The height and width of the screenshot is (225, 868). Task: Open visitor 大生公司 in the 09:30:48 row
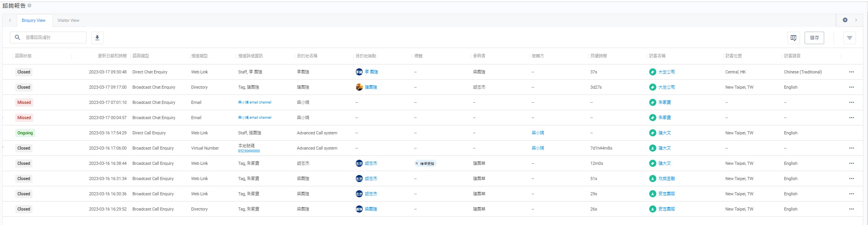point(666,72)
